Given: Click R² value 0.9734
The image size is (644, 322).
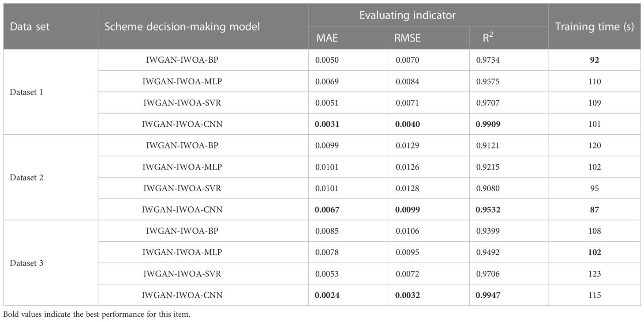Looking at the screenshot, I should pyautogui.click(x=487, y=61).
